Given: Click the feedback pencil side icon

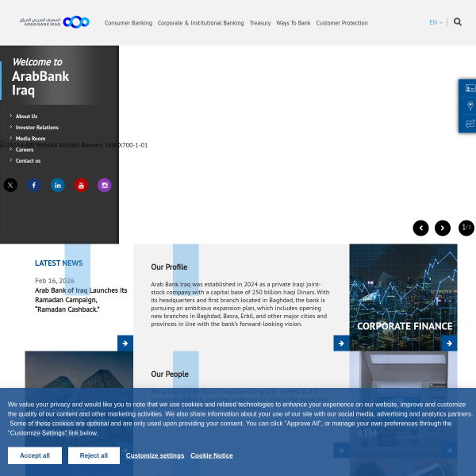Looking at the screenshot, I should pyautogui.click(x=470, y=124).
